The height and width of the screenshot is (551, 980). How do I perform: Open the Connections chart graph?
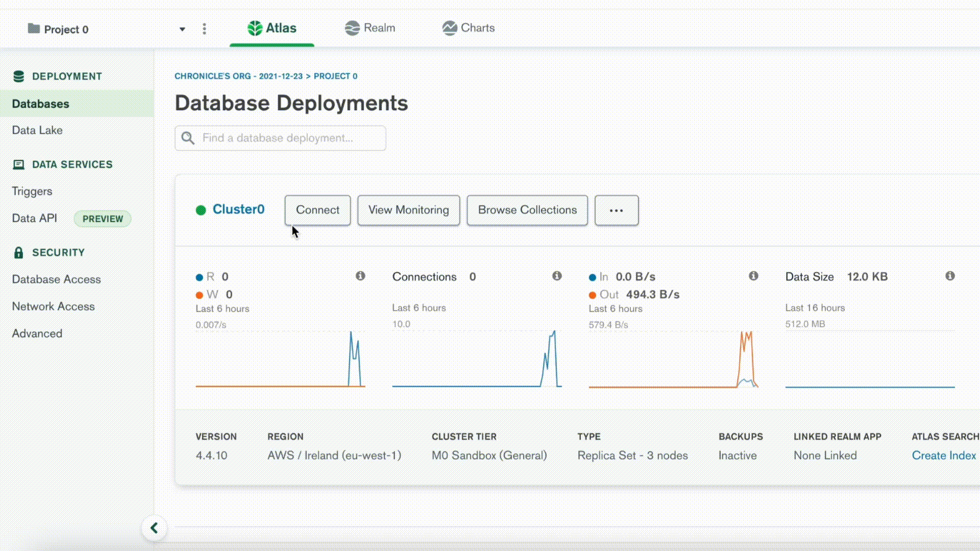477,359
